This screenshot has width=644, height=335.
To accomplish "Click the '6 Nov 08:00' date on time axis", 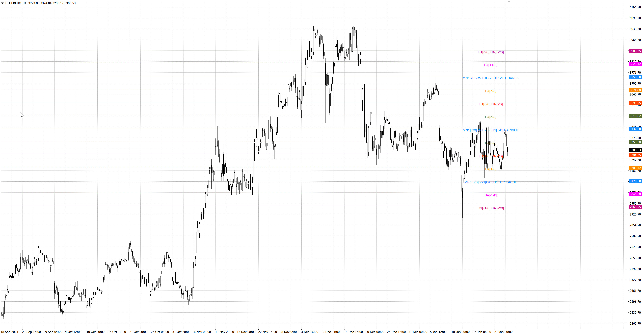I will (202, 332).
